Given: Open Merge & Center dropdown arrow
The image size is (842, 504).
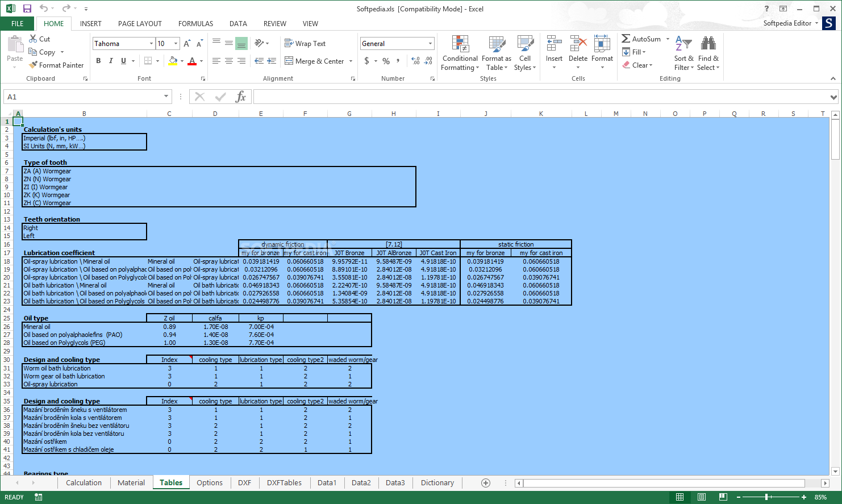Looking at the screenshot, I should pyautogui.click(x=351, y=61).
